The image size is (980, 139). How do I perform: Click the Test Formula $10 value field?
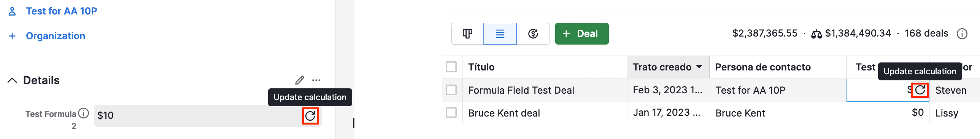tap(208, 115)
